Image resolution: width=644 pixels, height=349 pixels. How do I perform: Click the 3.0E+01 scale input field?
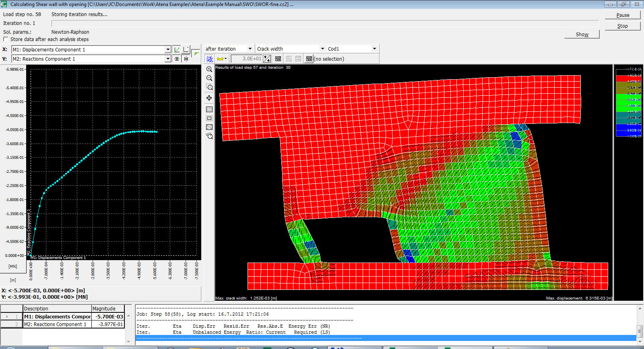coord(247,59)
